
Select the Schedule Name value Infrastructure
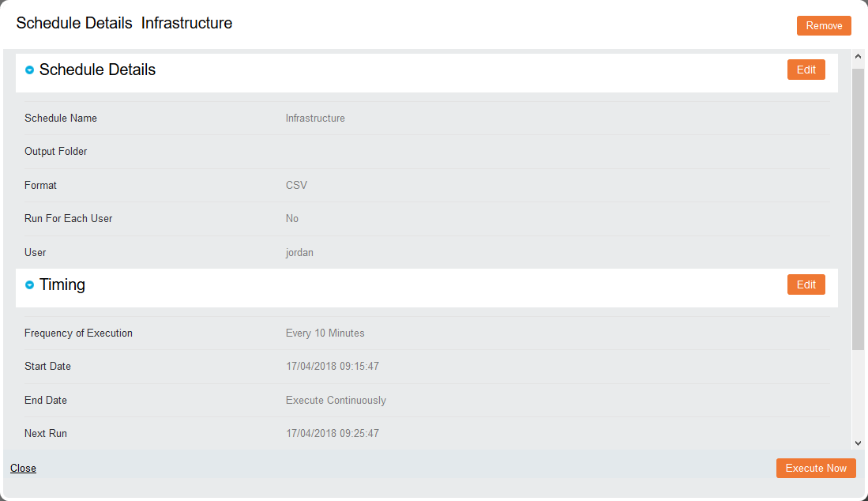pyautogui.click(x=315, y=118)
